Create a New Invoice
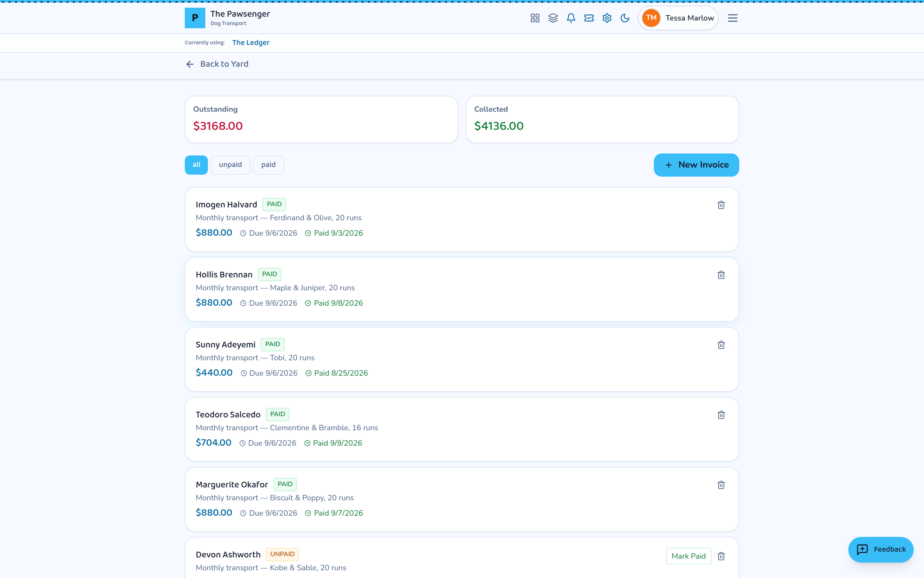Image resolution: width=924 pixels, height=578 pixels. click(696, 165)
